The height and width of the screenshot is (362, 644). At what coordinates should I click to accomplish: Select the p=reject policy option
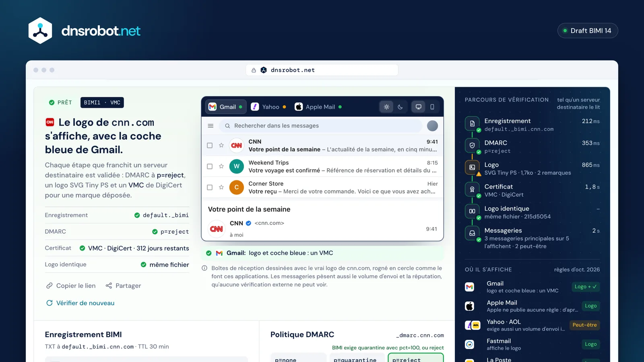[416, 358]
